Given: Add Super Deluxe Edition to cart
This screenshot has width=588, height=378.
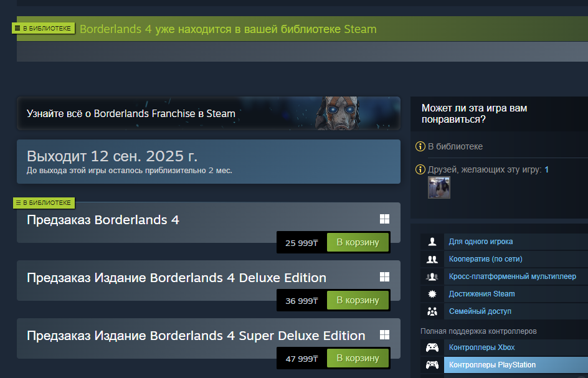Looking at the screenshot, I should 358,358.
